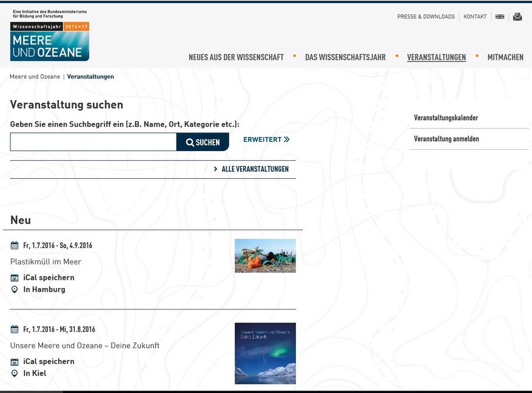Open the Unsere Meere und Ozeane poster thumbnail
The image size is (532, 393).
[265, 353]
